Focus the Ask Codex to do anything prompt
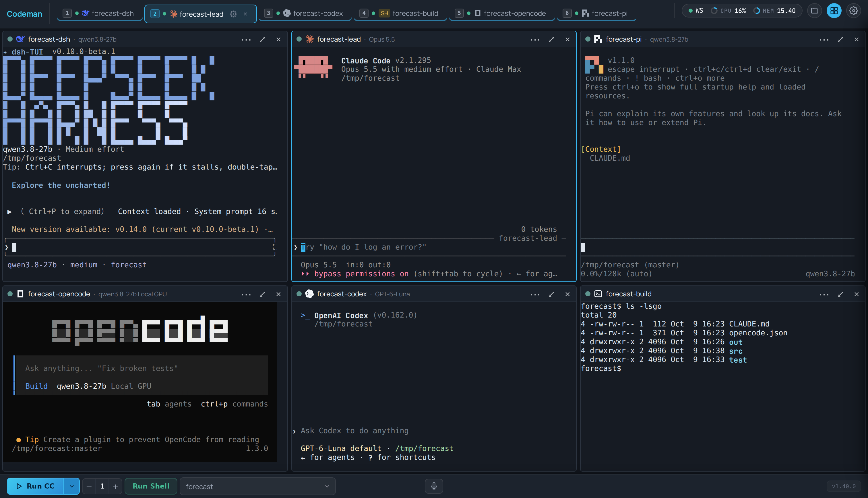Image resolution: width=868 pixels, height=498 pixels. pos(354,431)
